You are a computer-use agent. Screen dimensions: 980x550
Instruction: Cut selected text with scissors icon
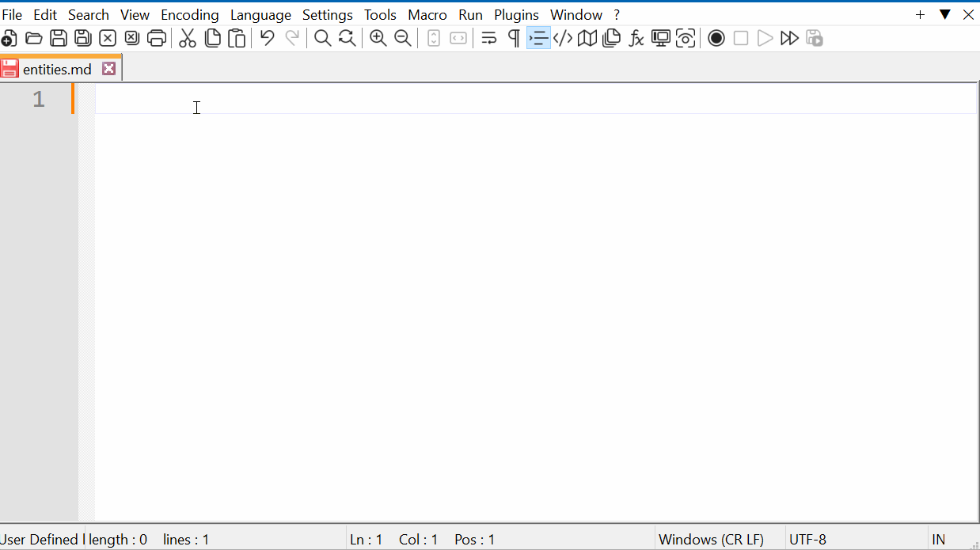(187, 37)
